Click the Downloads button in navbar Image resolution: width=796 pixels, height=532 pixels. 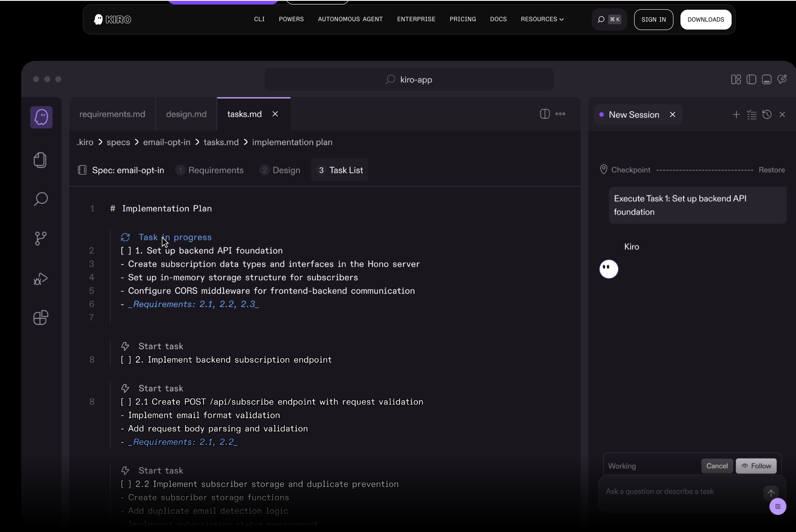click(706, 19)
